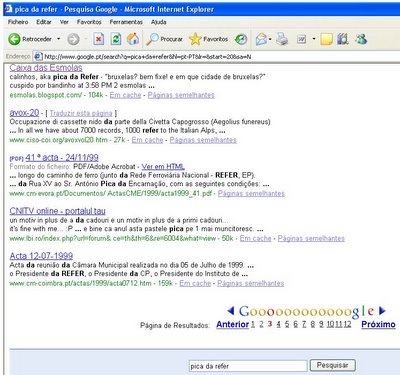Expand the Mail icon dropdown arrow

pos(270,39)
